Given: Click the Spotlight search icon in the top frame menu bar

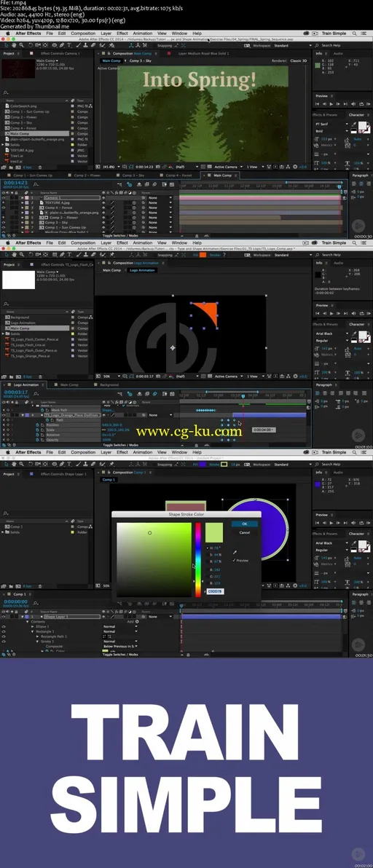Looking at the screenshot, I should [x=354, y=33].
